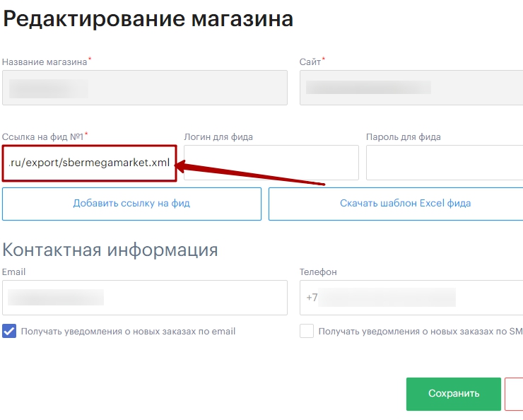Click Добавить ссылку на фид button
The image size is (523, 420).
click(131, 204)
